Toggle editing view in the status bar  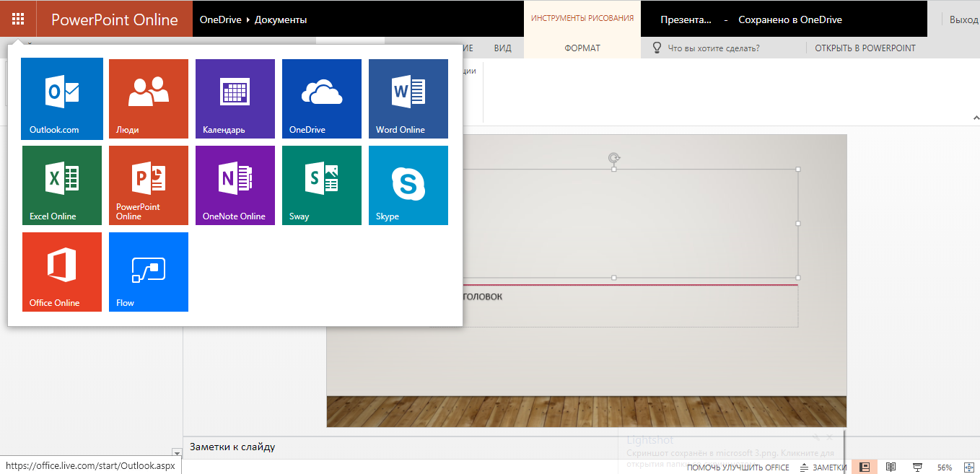[865, 466]
